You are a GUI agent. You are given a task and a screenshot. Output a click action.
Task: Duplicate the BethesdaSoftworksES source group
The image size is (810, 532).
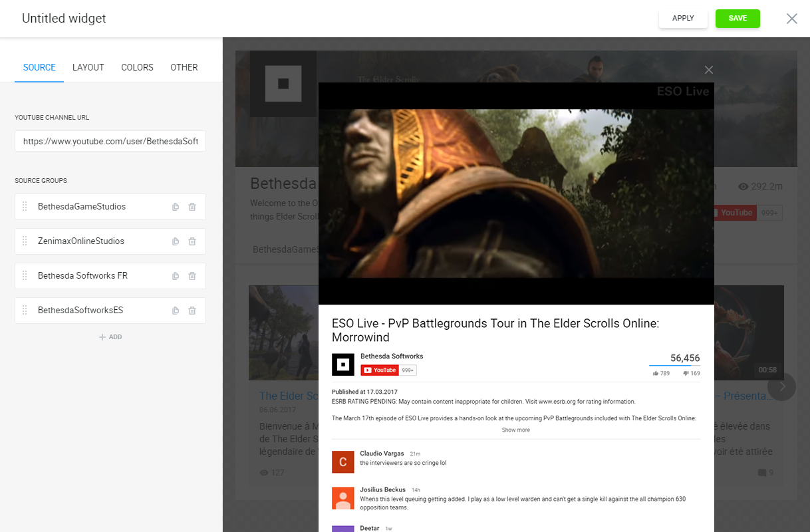tap(176, 311)
